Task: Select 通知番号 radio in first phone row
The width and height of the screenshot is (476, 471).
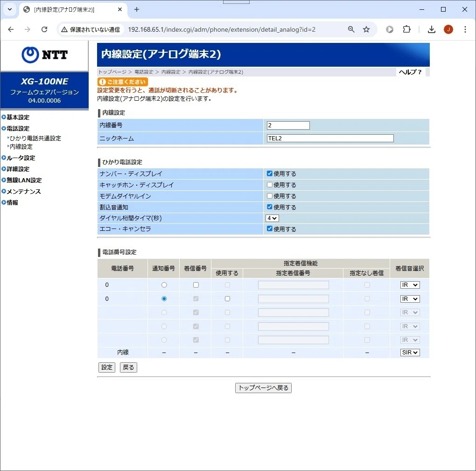Action: (x=164, y=285)
